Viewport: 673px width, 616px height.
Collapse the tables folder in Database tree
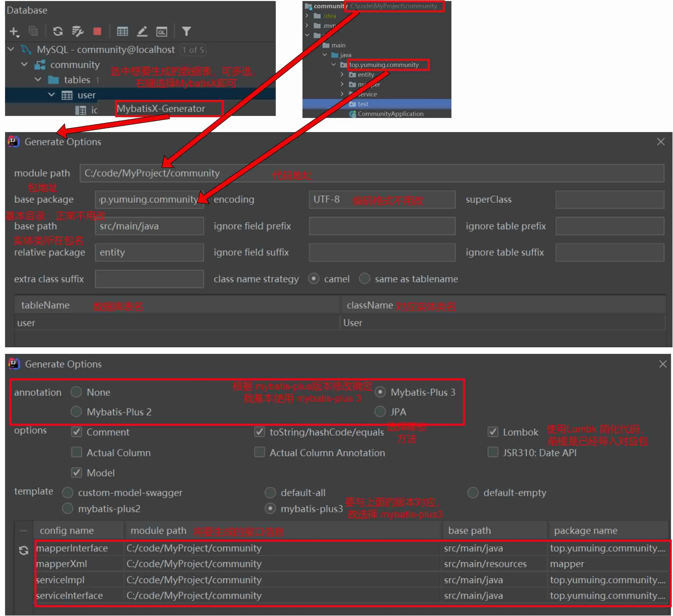38,79
